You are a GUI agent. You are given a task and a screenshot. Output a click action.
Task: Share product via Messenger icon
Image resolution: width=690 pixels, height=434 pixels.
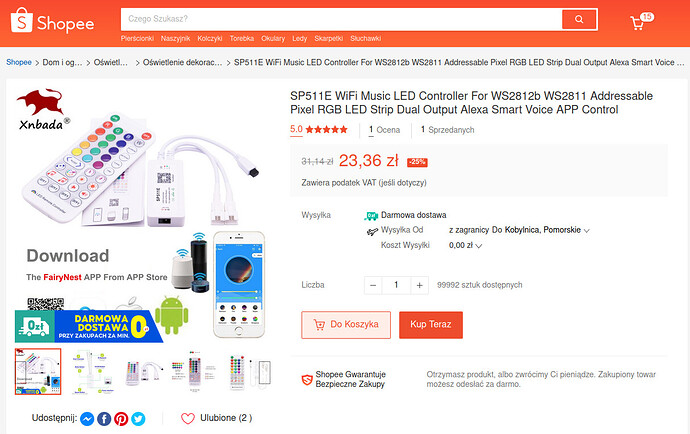coord(88,419)
